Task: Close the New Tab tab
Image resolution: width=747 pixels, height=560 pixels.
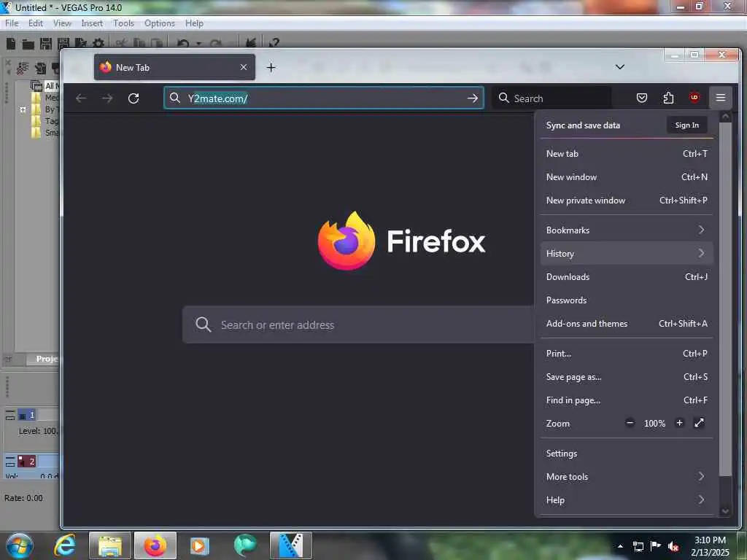Action: pos(244,67)
